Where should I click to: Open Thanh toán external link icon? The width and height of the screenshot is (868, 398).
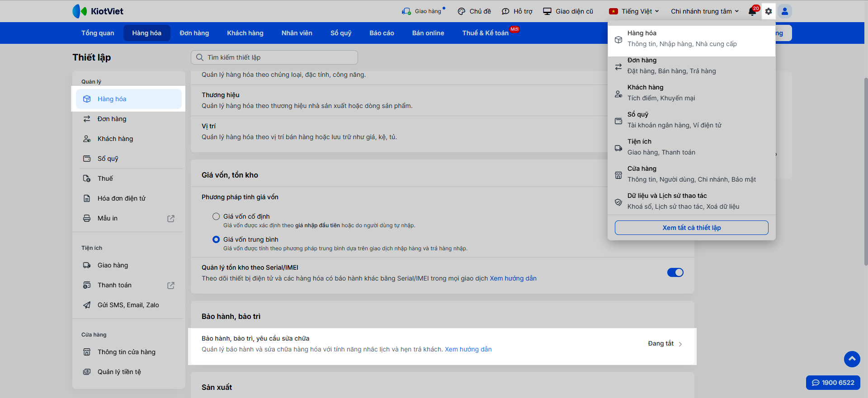(171, 286)
